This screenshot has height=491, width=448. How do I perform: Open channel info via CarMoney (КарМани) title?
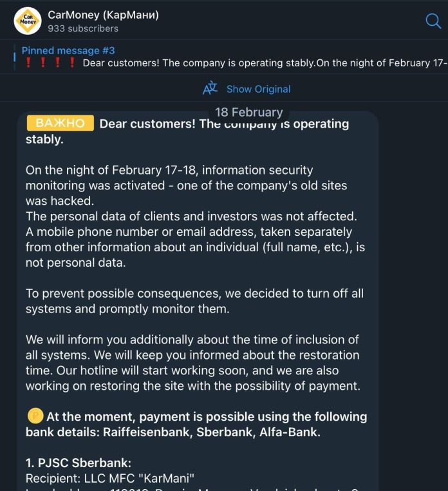[103, 15]
